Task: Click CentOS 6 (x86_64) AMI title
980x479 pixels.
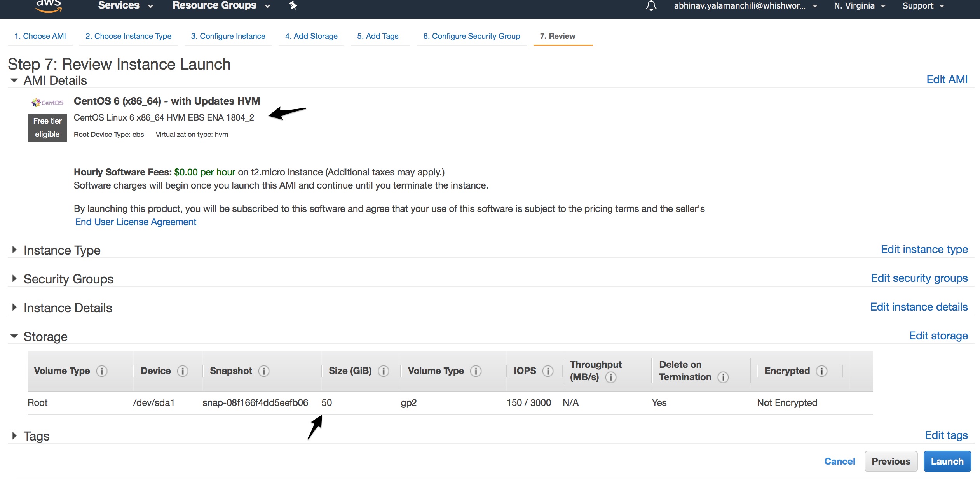Action: (x=167, y=101)
